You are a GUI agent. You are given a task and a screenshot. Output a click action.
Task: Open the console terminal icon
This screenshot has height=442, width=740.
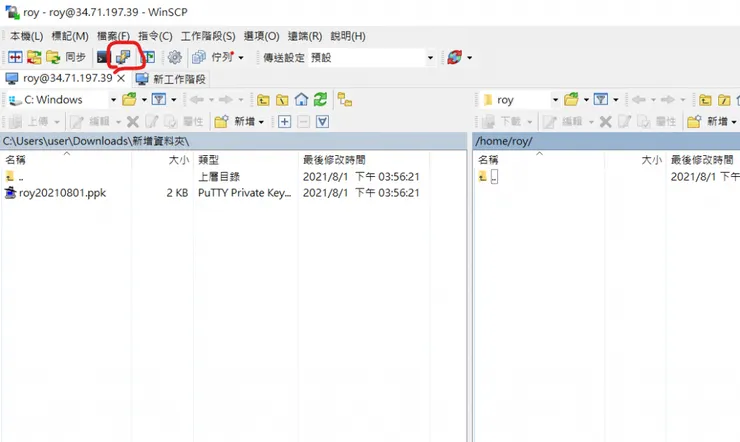coord(103,58)
